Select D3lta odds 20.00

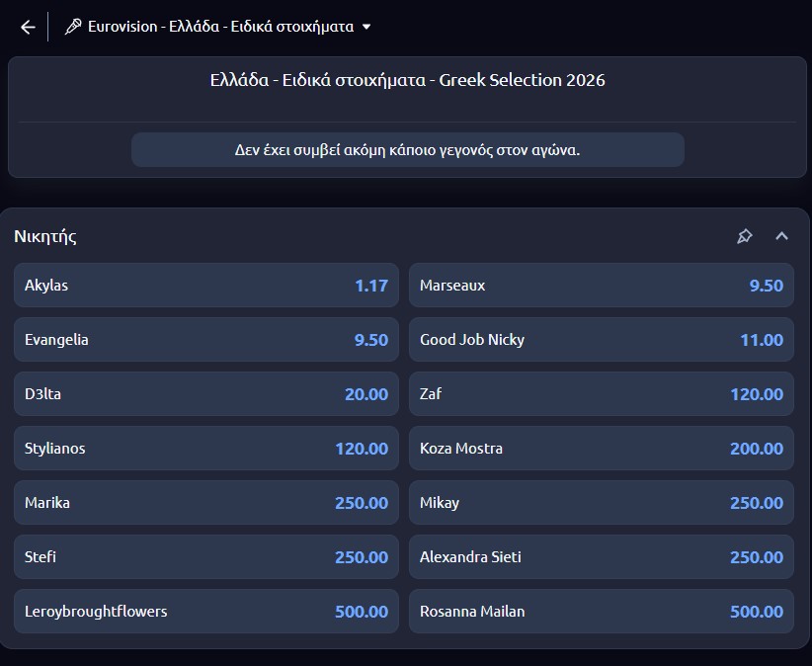pos(206,394)
